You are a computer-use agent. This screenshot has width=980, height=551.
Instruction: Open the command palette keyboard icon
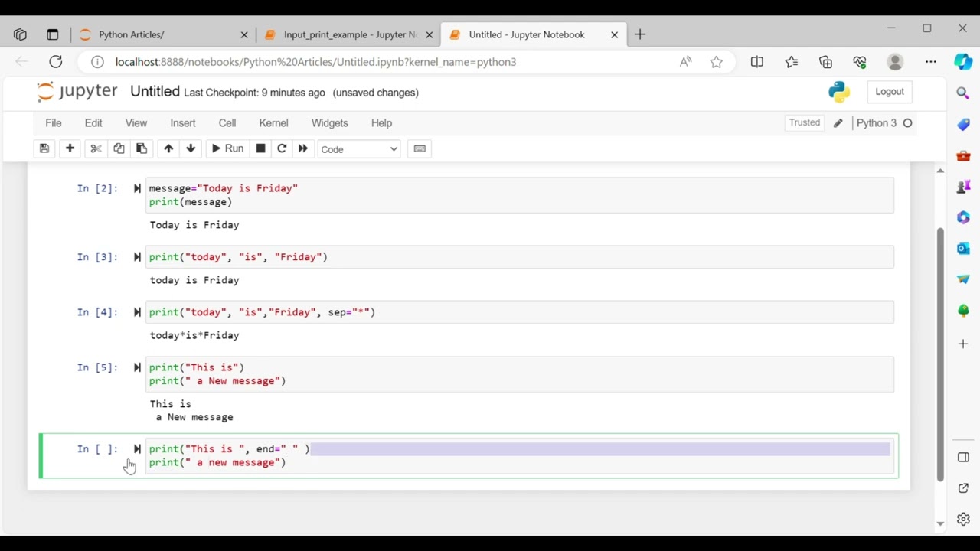[420, 149]
